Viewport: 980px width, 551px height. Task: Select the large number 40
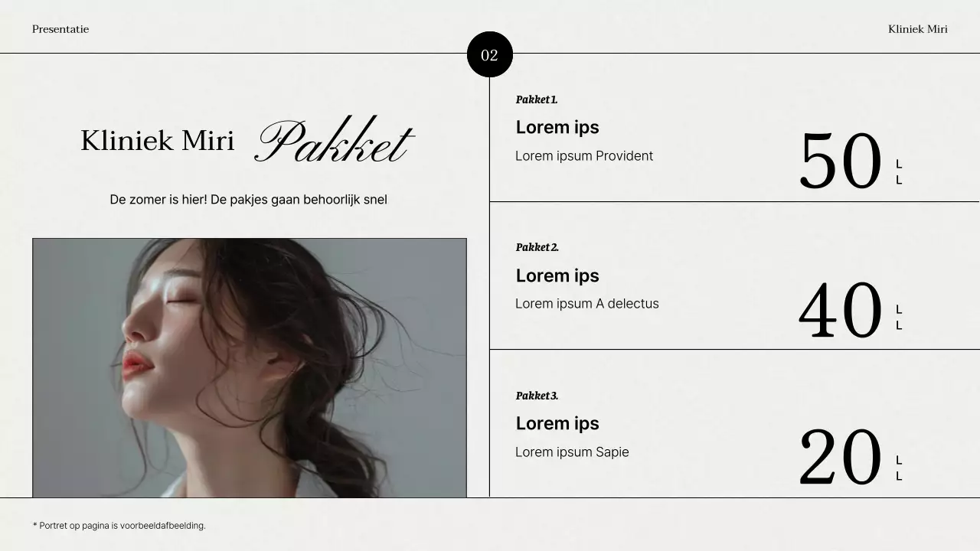tap(841, 310)
